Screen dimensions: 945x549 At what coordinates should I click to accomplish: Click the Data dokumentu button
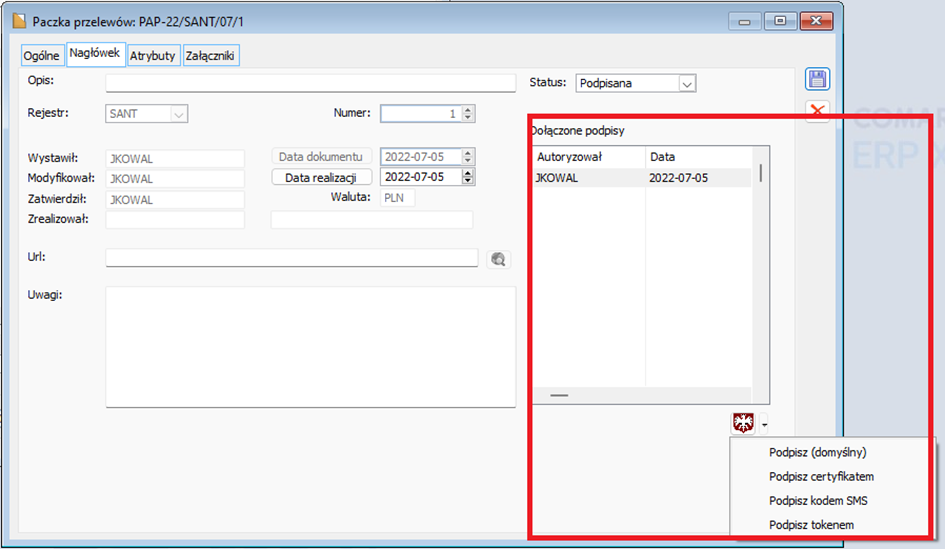coord(321,157)
